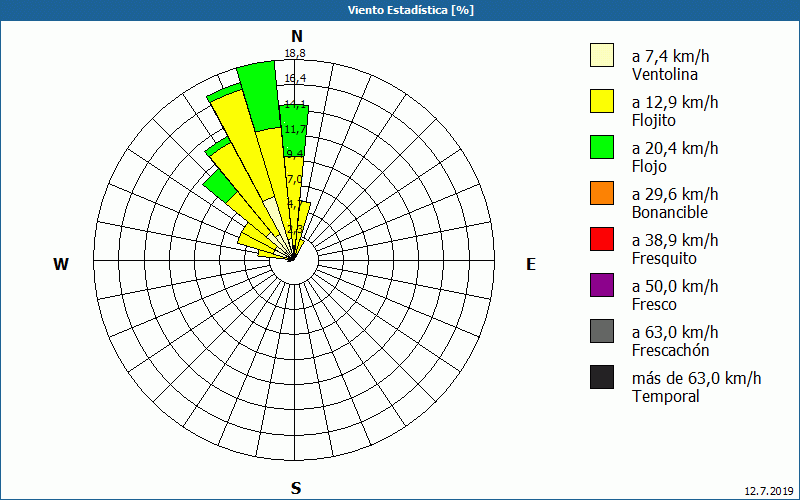Click the Fresquito legend label
Screen dimensions: 800x500
click(x=664, y=258)
